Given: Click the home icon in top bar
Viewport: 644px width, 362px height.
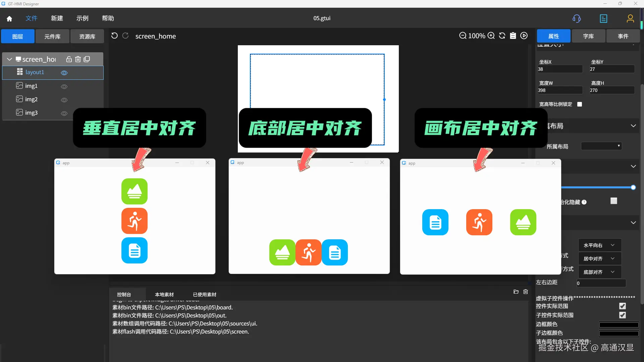Looking at the screenshot, I should coord(9,19).
